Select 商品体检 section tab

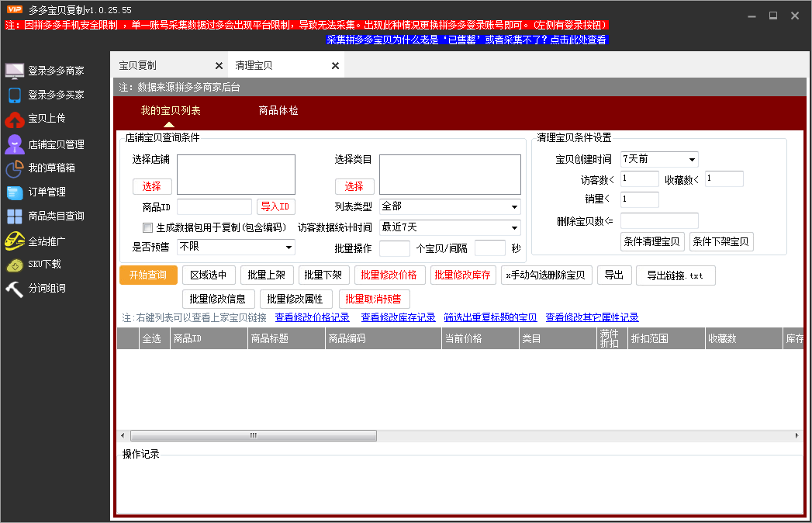coord(278,110)
